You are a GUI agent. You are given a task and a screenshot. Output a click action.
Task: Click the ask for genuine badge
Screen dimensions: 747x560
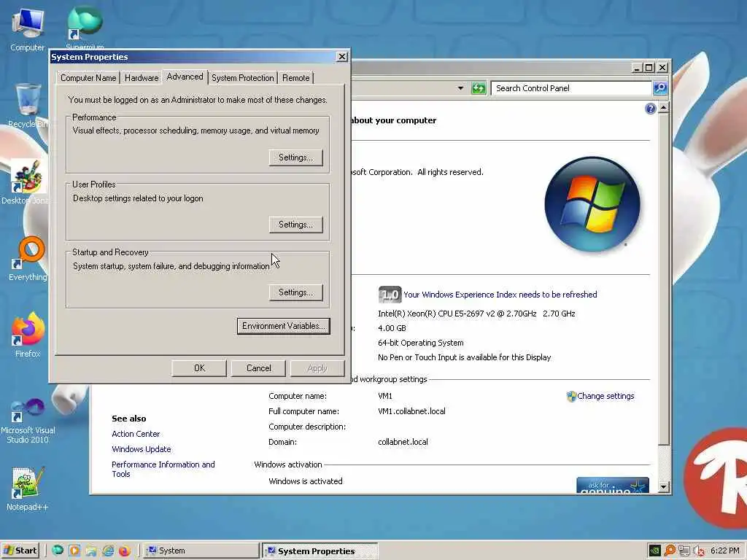click(613, 485)
